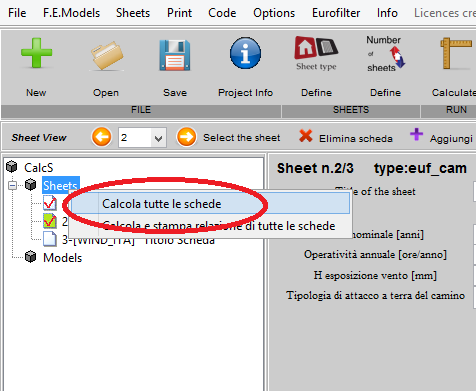Click Tipologia di attacco a terra label

375,295
